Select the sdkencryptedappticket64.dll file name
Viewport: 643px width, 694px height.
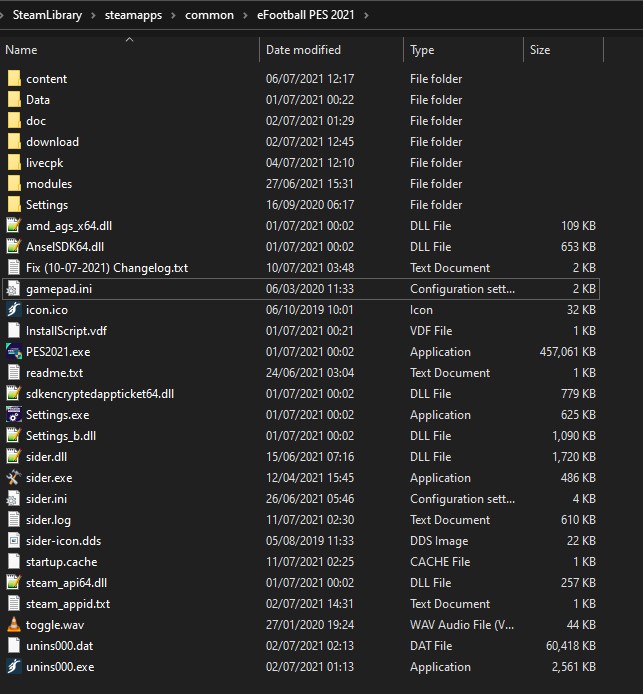[x=100, y=394]
